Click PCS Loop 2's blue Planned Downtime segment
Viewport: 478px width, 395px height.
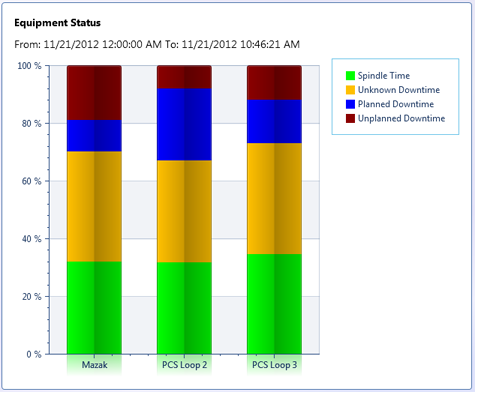click(x=184, y=125)
